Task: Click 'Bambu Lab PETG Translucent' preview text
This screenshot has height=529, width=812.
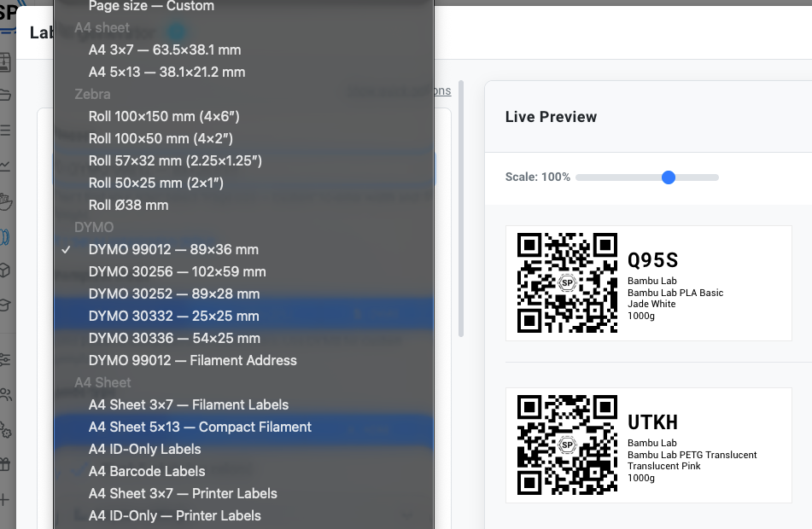Action: click(x=692, y=455)
